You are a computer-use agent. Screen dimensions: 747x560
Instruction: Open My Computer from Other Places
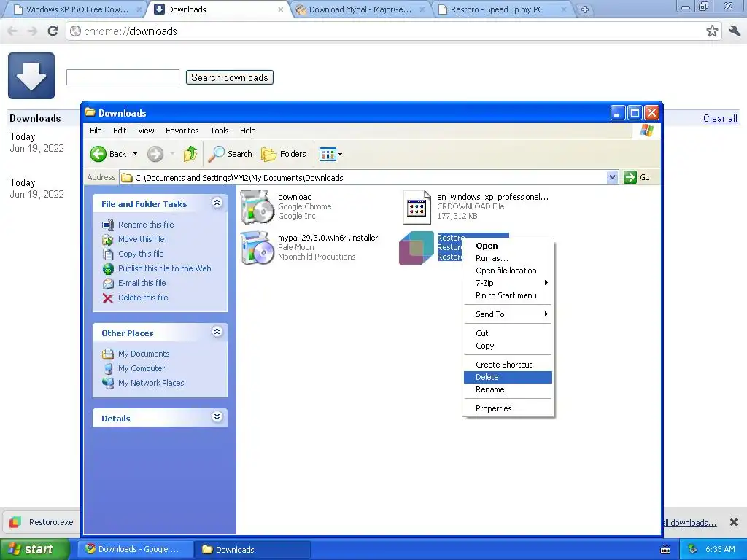(142, 368)
